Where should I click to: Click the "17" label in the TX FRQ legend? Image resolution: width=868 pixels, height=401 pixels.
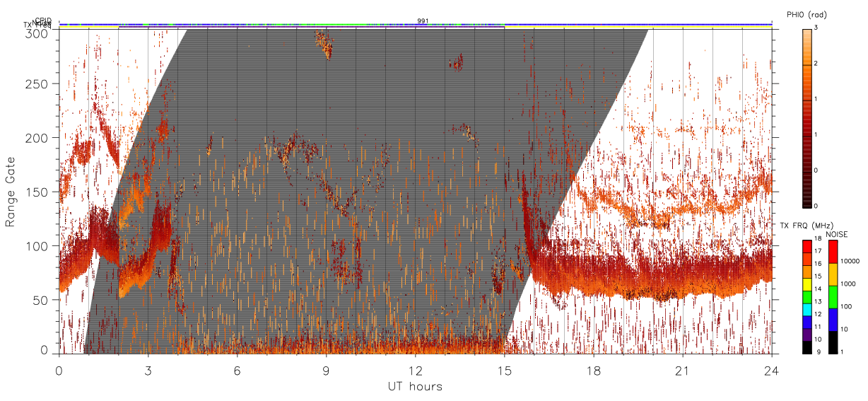pos(818,251)
